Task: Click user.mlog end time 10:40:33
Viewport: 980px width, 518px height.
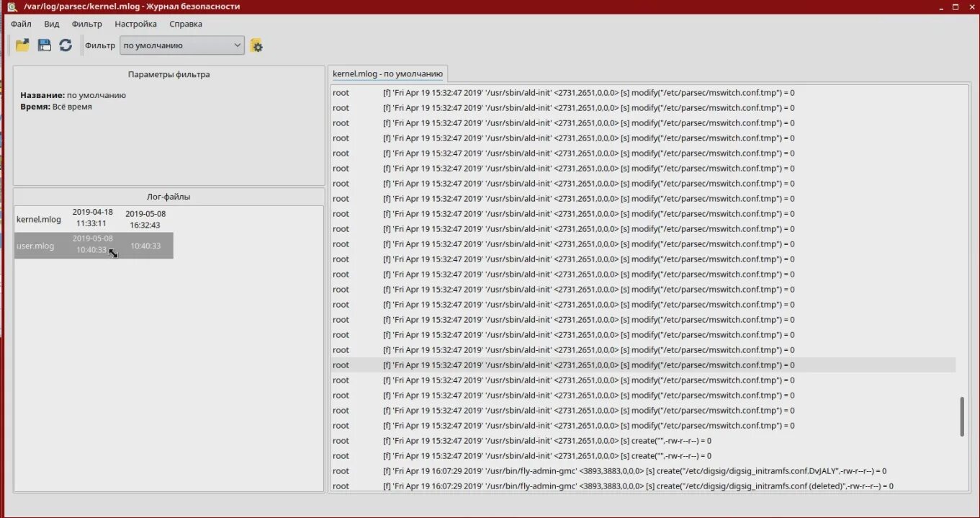Action: (145, 246)
